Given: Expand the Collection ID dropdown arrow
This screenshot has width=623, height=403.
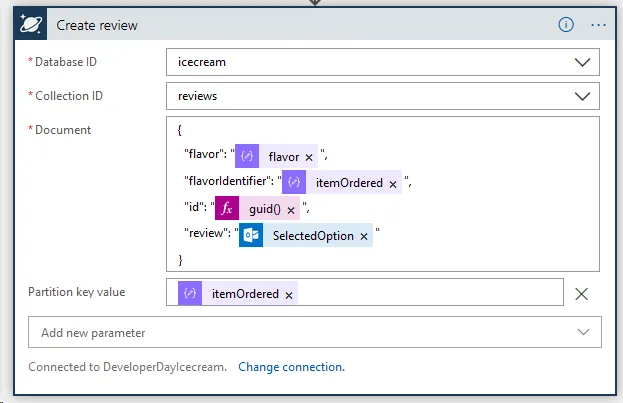Looking at the screenshot, I should pyautogui.click(x=582, y=96).
